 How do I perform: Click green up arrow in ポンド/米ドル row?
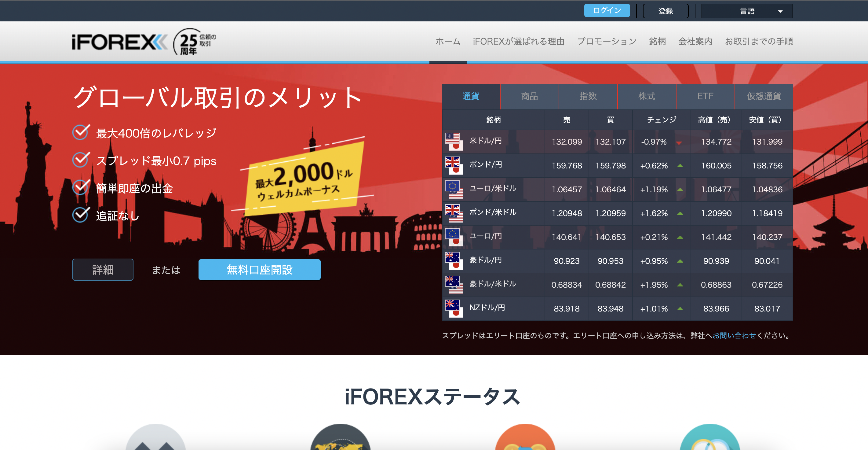coord(680,213)
